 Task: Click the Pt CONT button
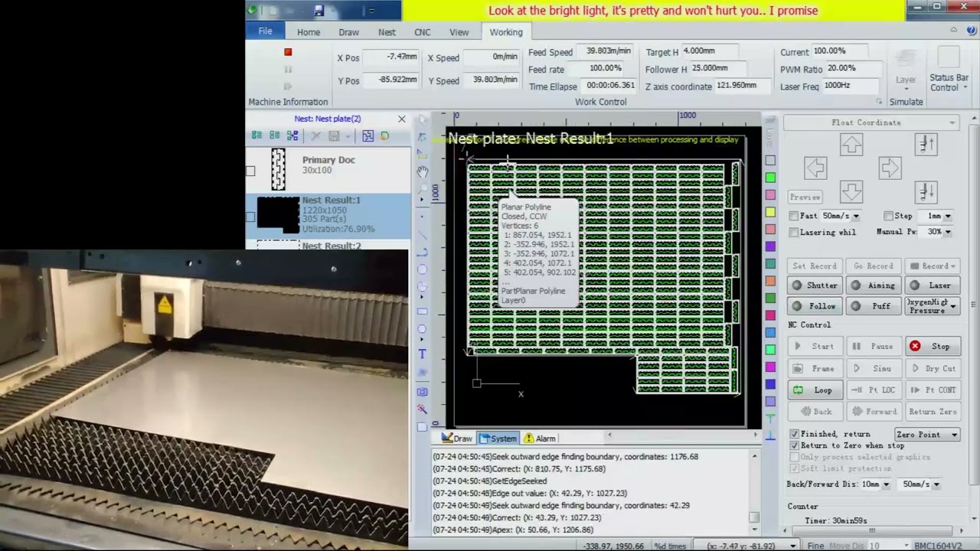932,390
